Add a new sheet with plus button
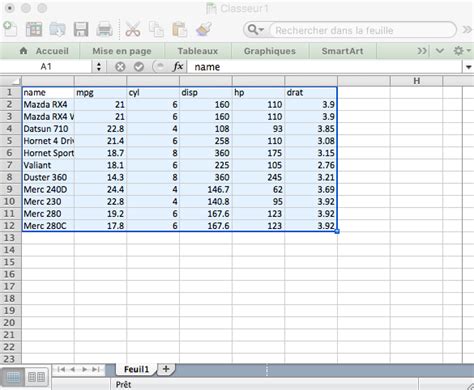This screenshot has height=390, width=474. (x=166, y=369)
